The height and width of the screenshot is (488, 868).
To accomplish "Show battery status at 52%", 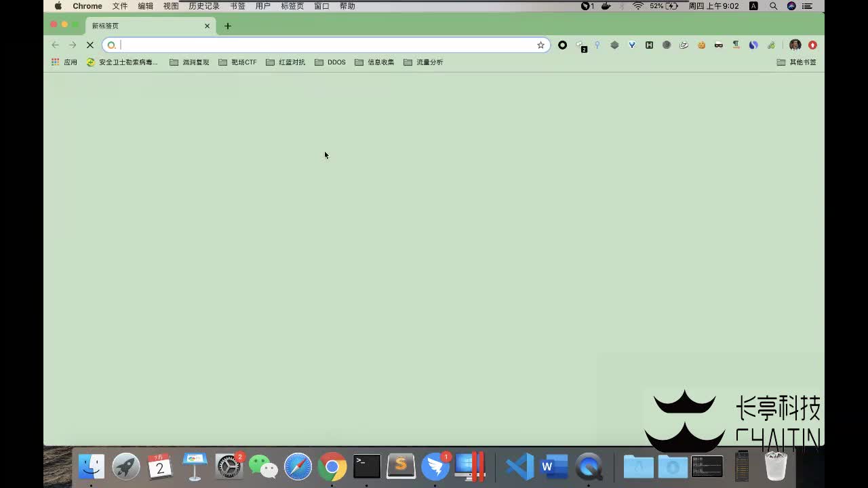I will 664,6.
